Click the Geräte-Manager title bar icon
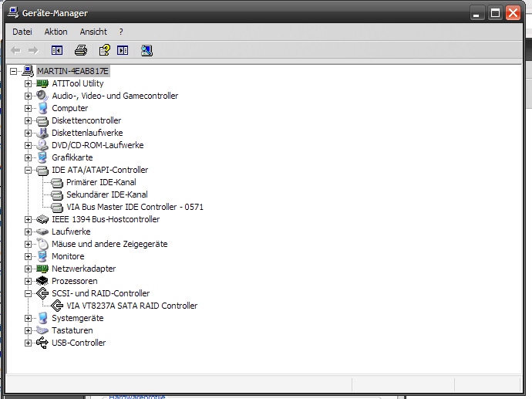The image size is (532, 399). coord(13,12)
